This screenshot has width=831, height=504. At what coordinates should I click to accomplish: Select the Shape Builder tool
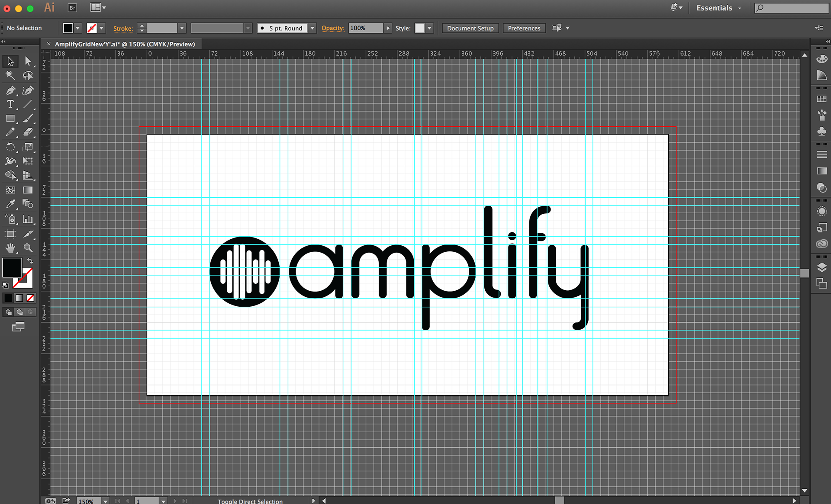10,175
